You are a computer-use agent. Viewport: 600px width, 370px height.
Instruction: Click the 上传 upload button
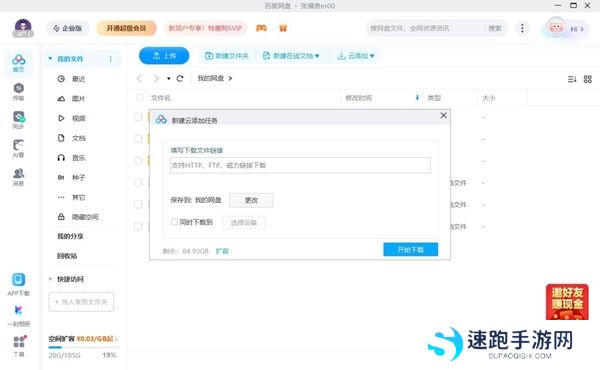(164, 56)
